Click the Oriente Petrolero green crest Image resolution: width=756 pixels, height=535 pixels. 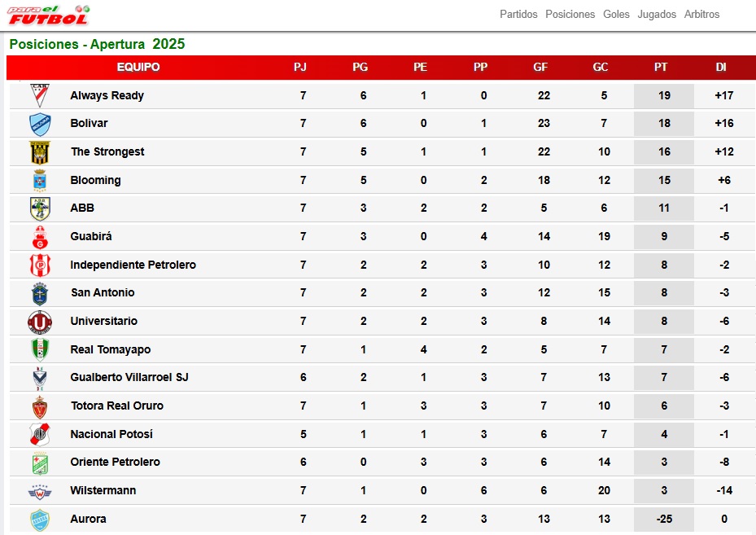(40, 463)
